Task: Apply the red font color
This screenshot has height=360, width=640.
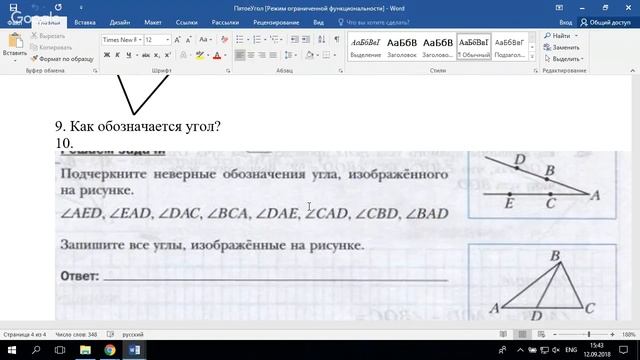Action: (x=217, y=55)
